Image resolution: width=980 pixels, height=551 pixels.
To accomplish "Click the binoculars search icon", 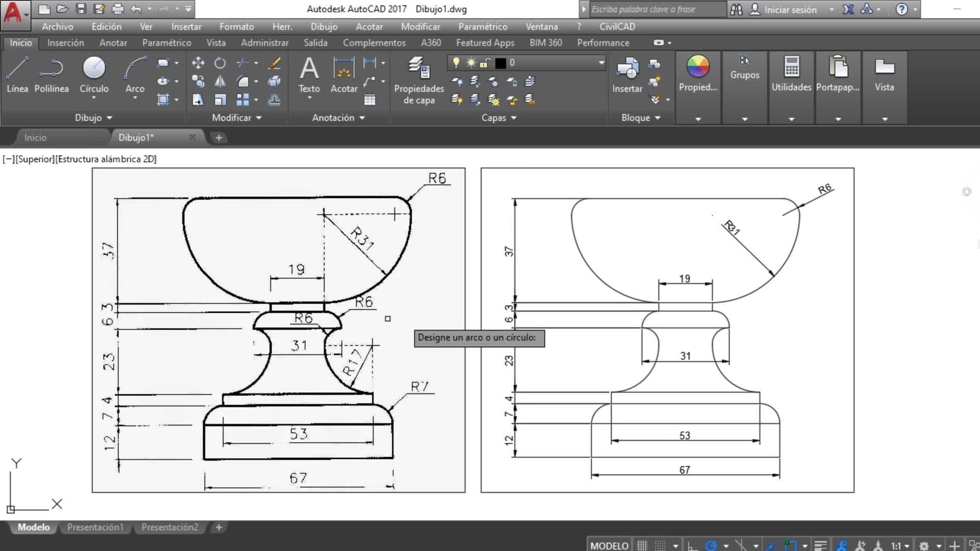I will pos(736,9).
